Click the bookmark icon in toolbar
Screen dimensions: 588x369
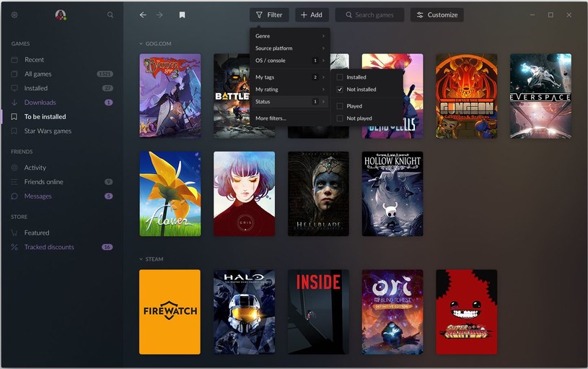(182, 15)
